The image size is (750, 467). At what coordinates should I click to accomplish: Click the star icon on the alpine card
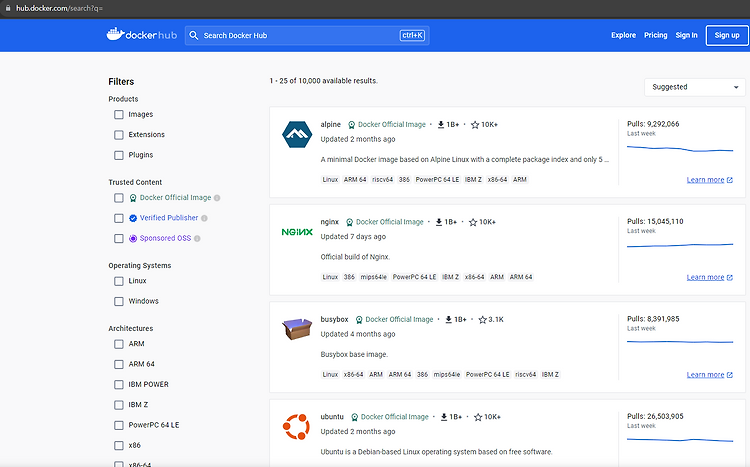pos(475,124)
